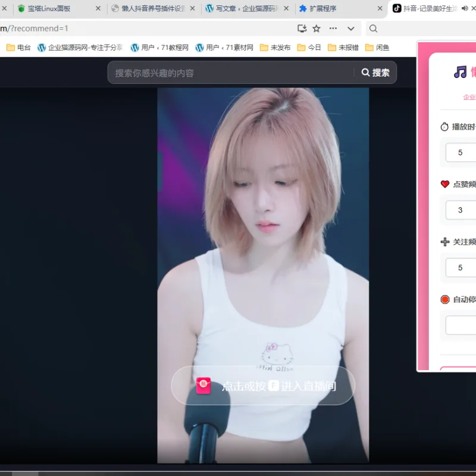Open the 企业猫源码网 bookmark link
Image resolution: width=476 pixels, height=476 pixels.
tap(80, 48)
